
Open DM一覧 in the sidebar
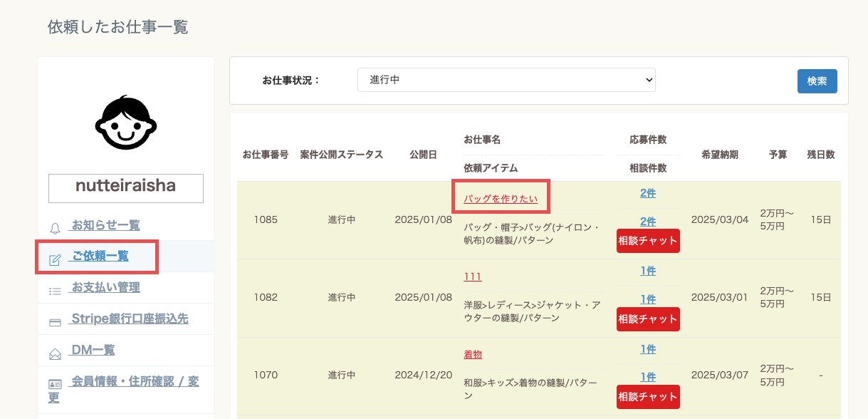point(93,350)
